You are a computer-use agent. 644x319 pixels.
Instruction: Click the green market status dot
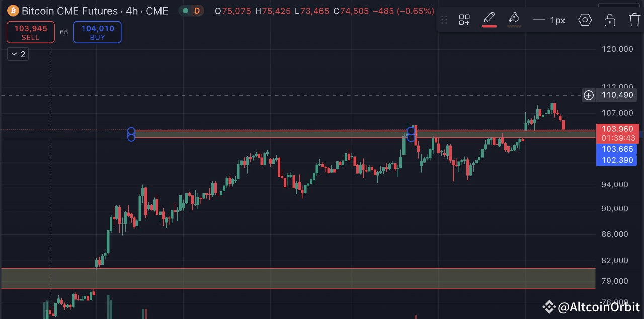(x=186, y=11)
